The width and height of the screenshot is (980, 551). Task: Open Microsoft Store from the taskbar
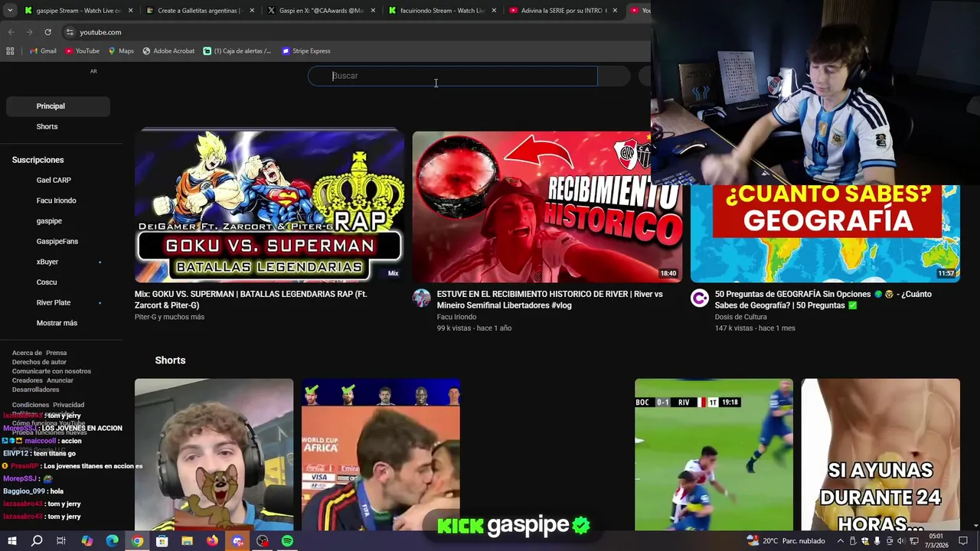162,541
